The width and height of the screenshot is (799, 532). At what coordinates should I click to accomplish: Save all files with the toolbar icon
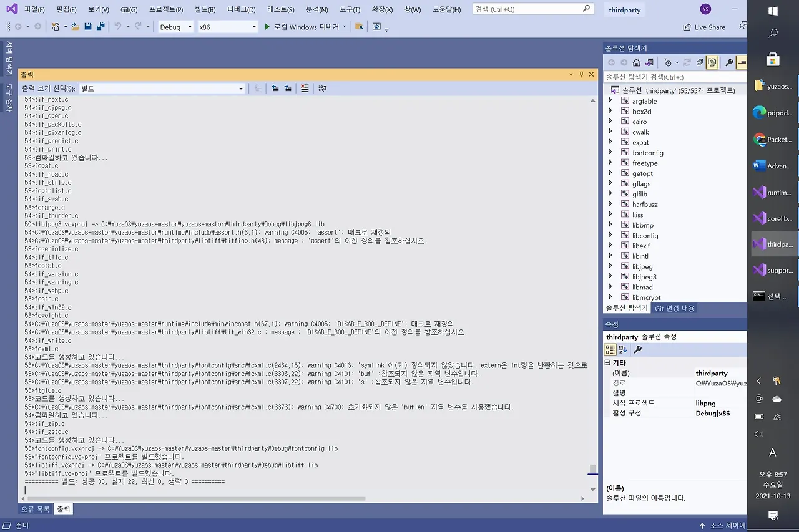click(x=100, y=27)
